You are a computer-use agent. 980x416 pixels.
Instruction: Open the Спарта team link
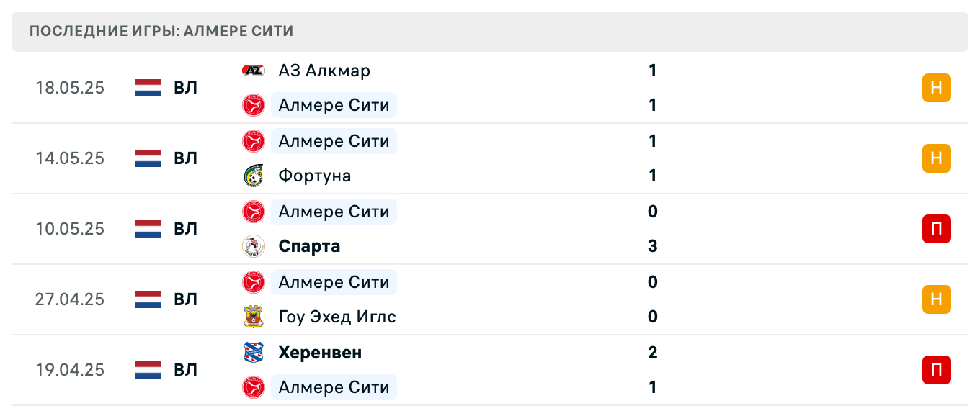(309, 246)
